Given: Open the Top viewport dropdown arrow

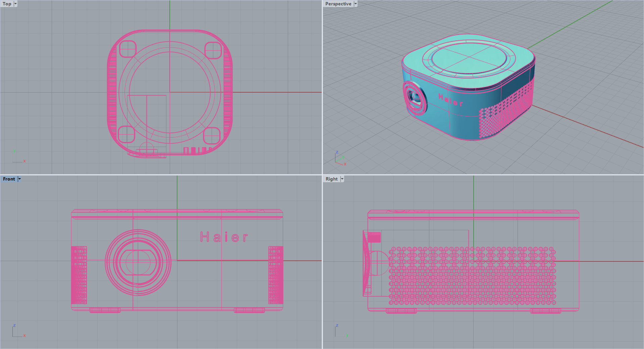Looking at the screenshot, I should point(15,4).
